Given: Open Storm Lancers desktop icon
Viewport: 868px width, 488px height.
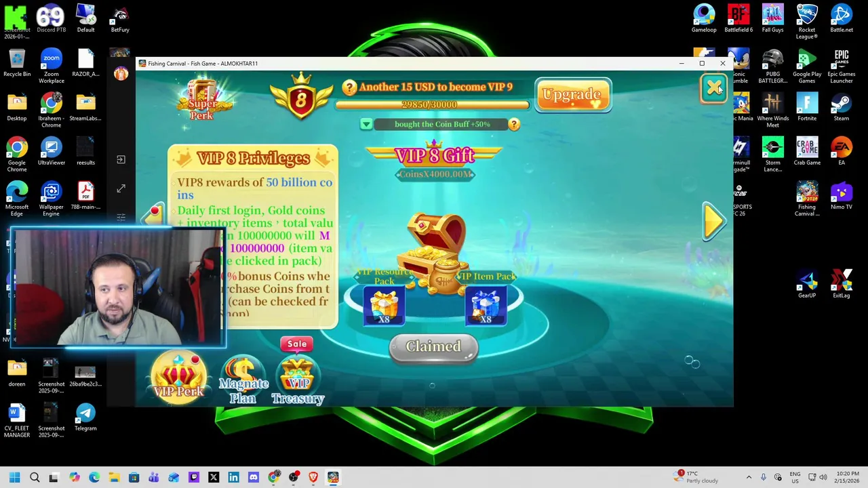Looking at the screenshot, I should tap(772, 155).
